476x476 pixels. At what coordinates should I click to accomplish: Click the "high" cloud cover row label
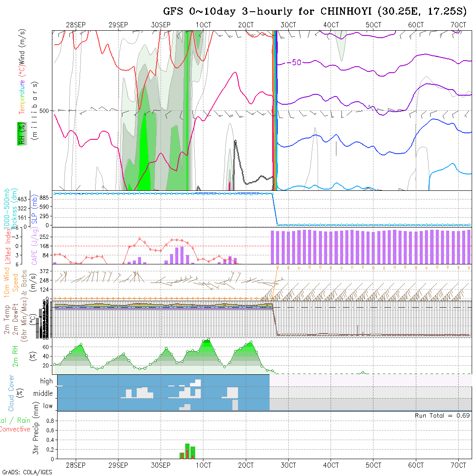coord(46,381)
